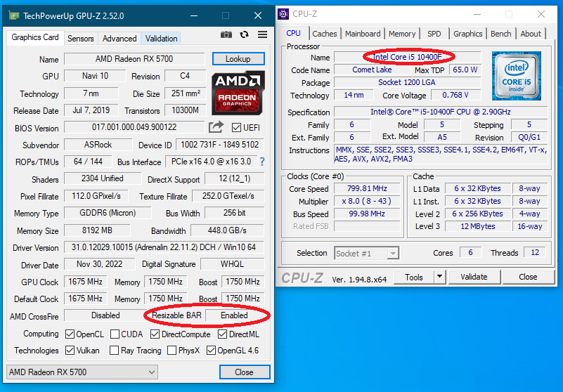Click the Device ID value 1002 731F
This screenshot has height=392, width=563.
tap(220, 145)
